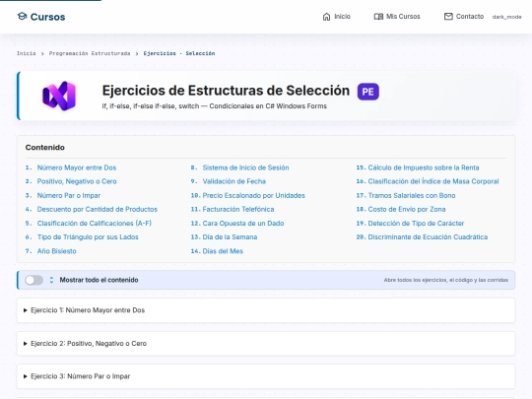Open Discriminante de Ecuación Cuadrática link
Image resolution: width=532 pixels, height=399 pixels.
tap(428, 237)
